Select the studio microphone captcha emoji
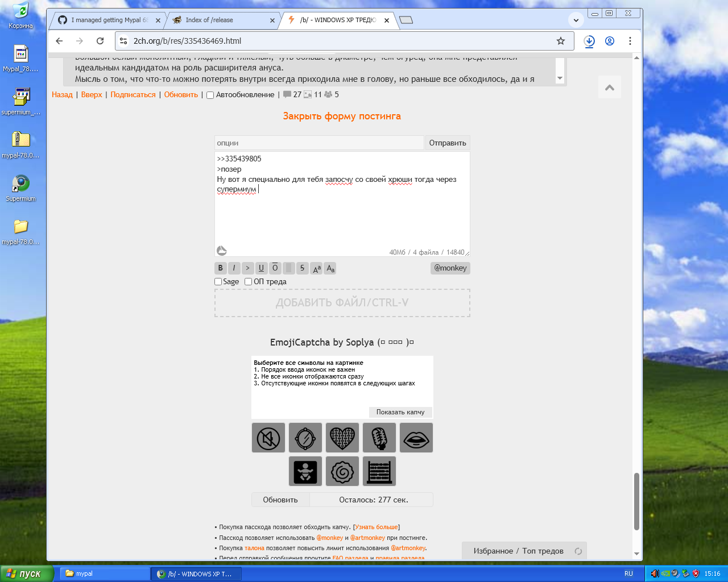Image resolution: width=728 pixels, height=582 pixels. coord(379,438)
